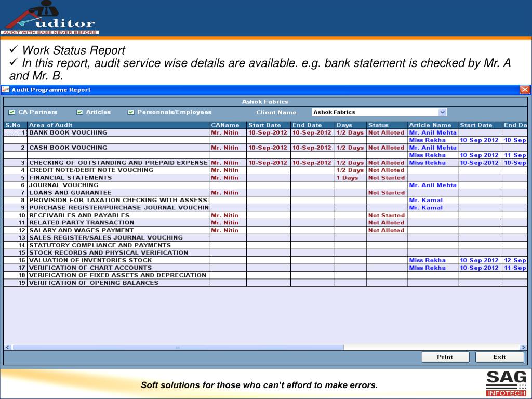532x399 pixels.
Task: Click Not Started status for Loans and Guarantee
Action: [x=387, y=192]
